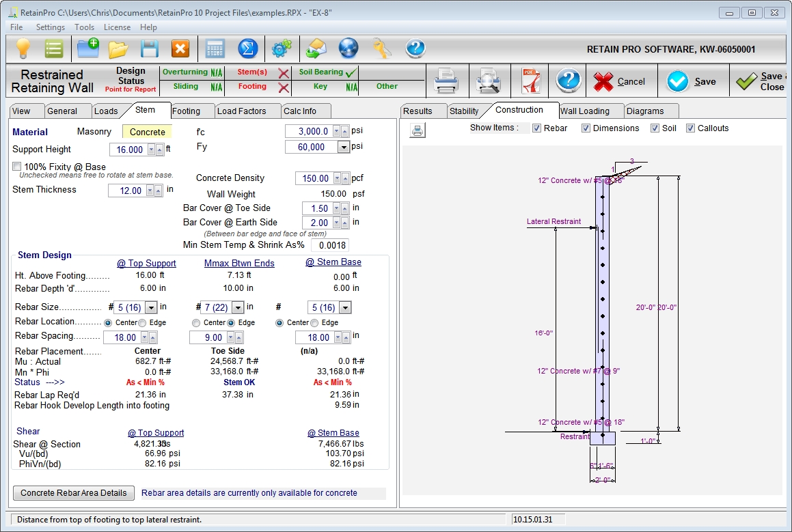Adjust Stem Base rebar spacing 18.00 stepper
The width and height of the screenshot is (792, 532).
tap(346, 337)
